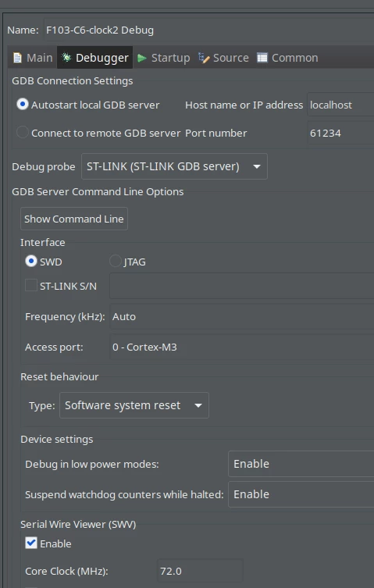
Task: Click the Debugger tab bug icon
Action: point(67,57)
